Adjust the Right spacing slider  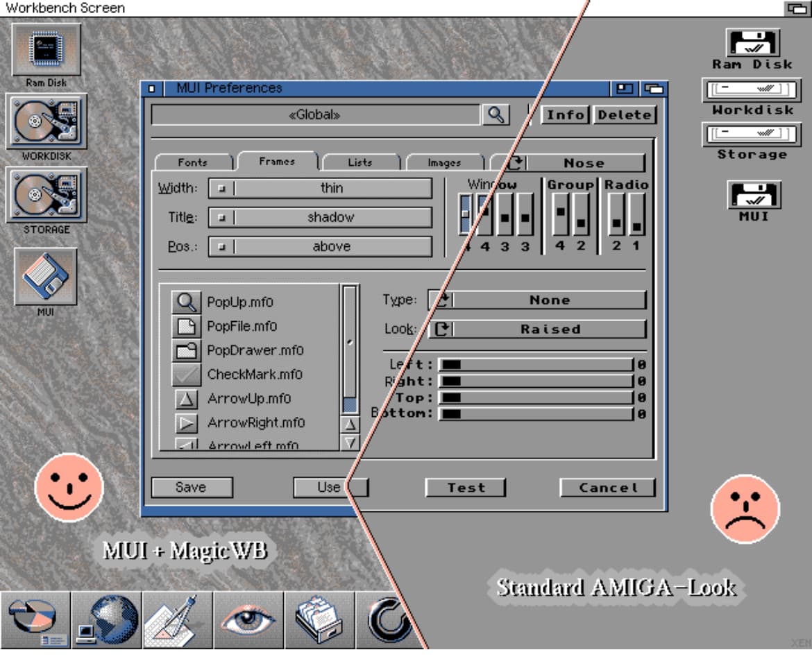tap(536, 382)
